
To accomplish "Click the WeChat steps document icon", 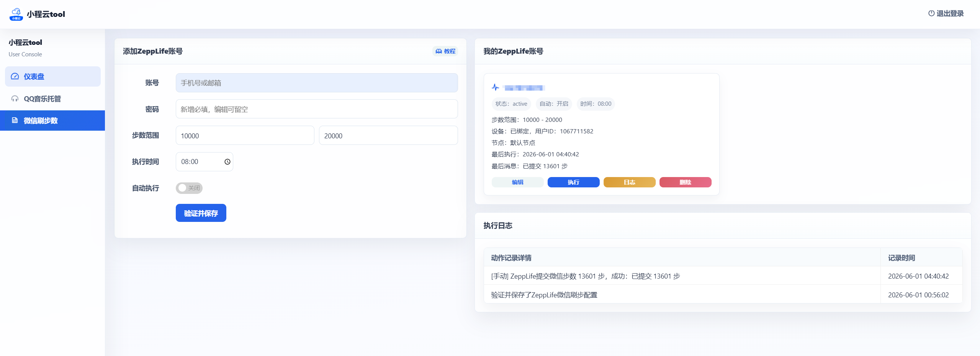I will point(15,120).
